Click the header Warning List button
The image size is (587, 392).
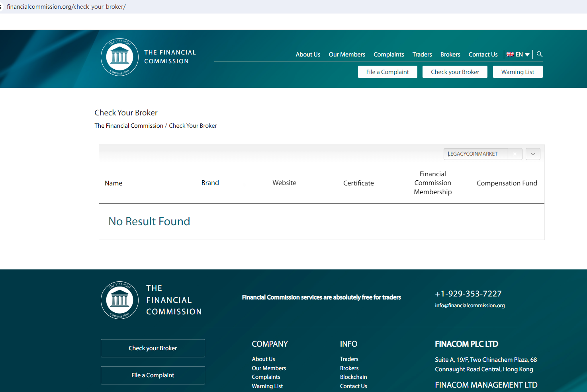[x=518, y=72]
